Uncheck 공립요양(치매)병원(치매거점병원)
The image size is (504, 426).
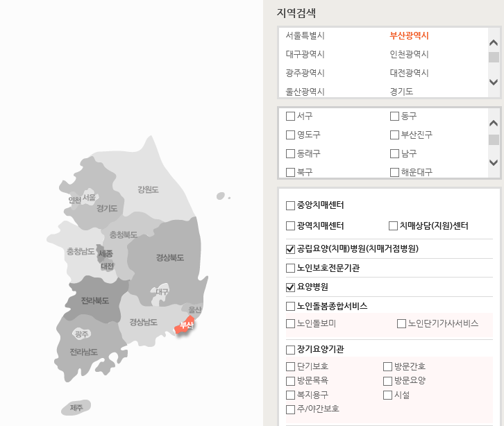[290, 249]
